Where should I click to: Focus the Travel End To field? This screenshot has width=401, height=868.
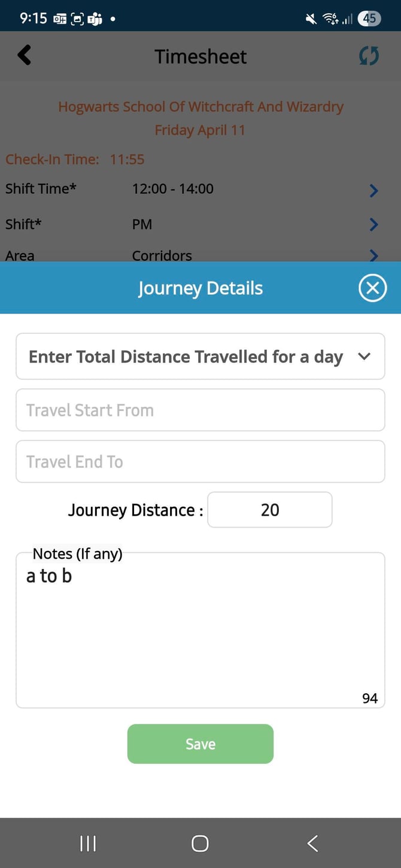coord(200,462)
